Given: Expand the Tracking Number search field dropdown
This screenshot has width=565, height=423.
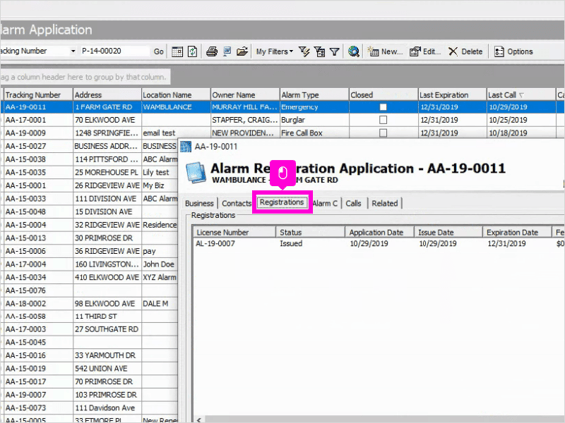Looking at the screenshot, I should click(73, 51).
